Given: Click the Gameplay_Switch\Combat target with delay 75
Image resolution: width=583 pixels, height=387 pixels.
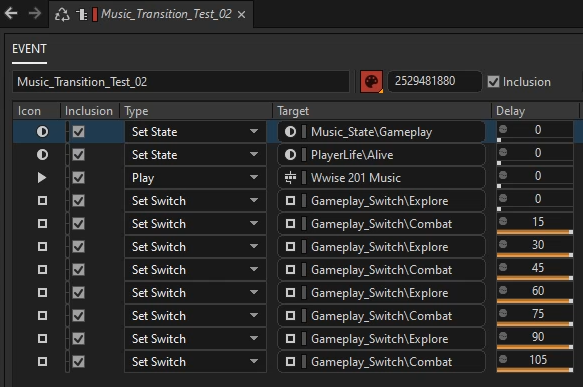Looking at the screenshot, I should tap(381, 316).
